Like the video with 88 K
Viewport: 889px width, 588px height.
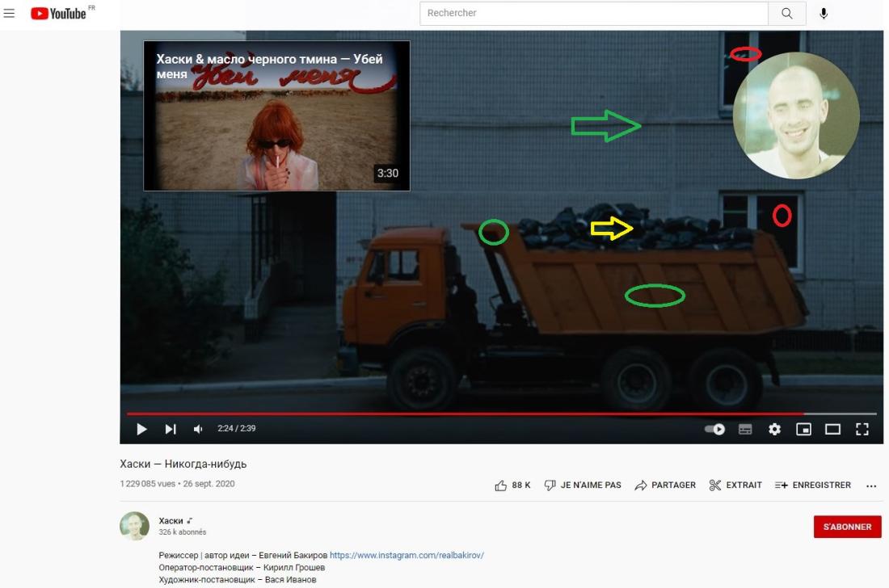point(512,485)
